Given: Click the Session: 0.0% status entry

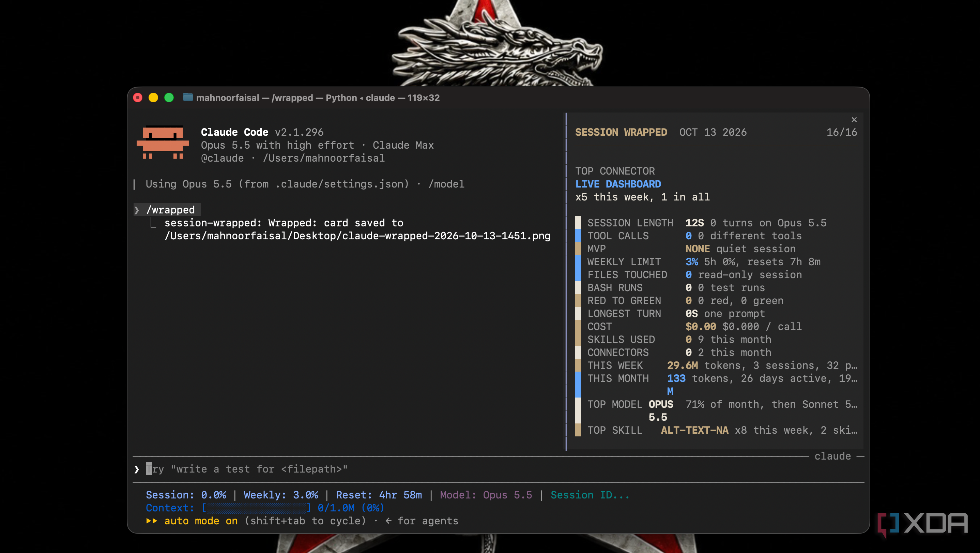Looking at the screenshot, I should click(x=186, y=495).
